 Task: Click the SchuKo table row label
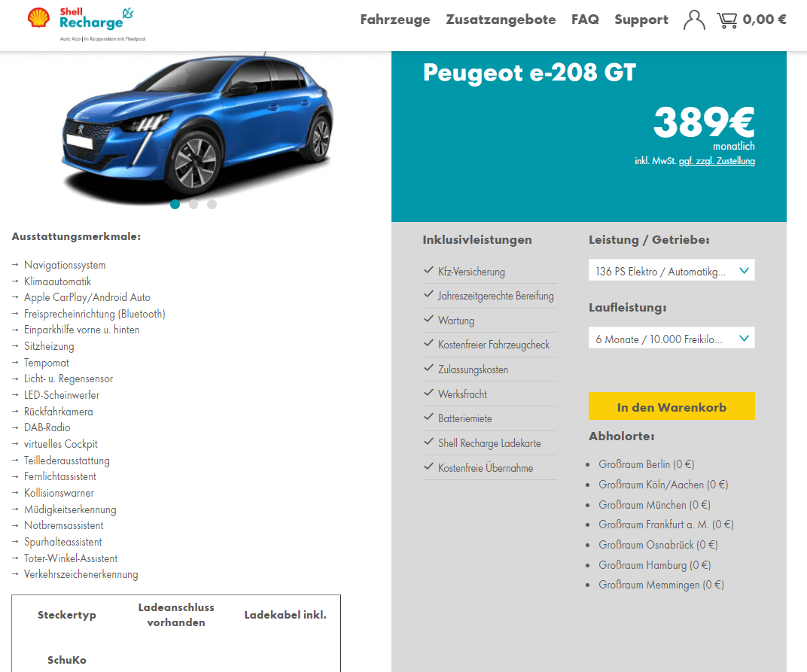pyautogui.click(x=67, y=660)
